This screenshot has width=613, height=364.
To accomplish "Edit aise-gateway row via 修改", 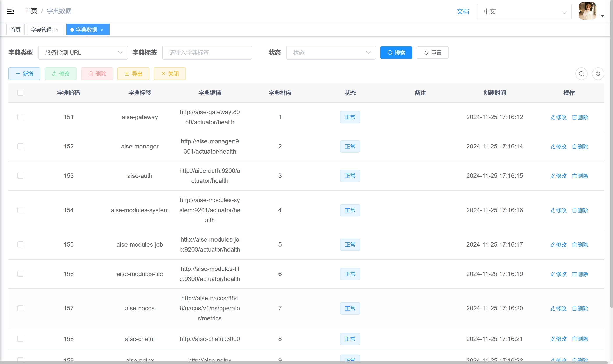I will (558, 117).
